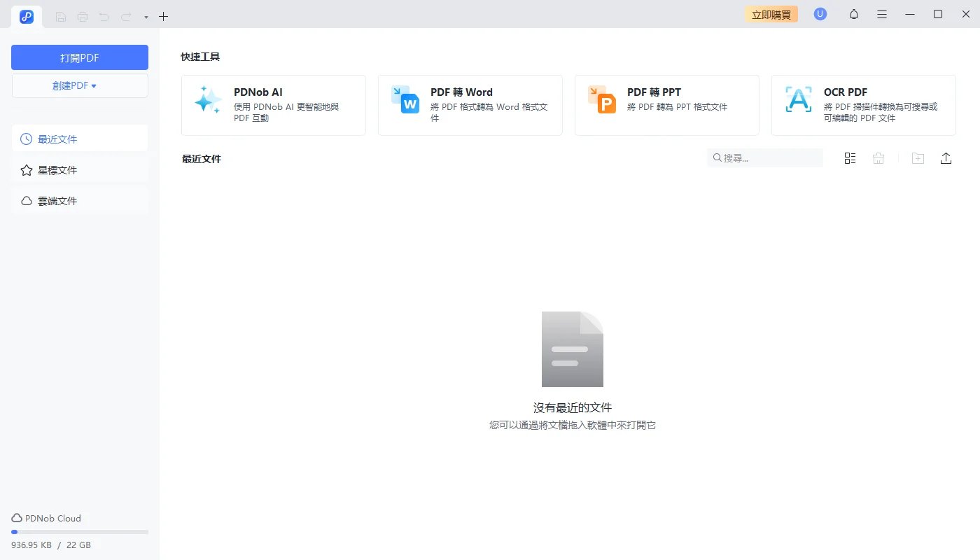The height and width of the screenshot is (560, 980).
Task: Open the hamburger menu at top right
Action: point(882,14)
